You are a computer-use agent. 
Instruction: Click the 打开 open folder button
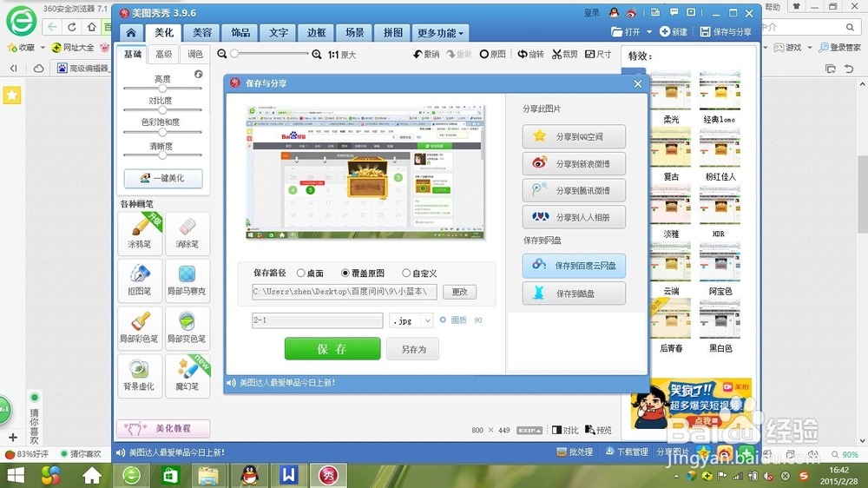[626, 32]
